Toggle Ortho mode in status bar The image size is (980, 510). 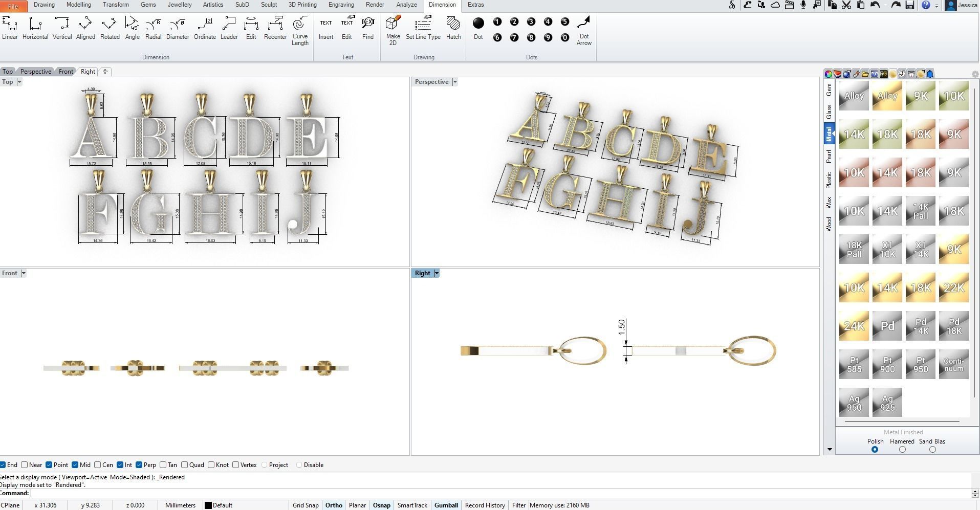[x=334, y=505]
